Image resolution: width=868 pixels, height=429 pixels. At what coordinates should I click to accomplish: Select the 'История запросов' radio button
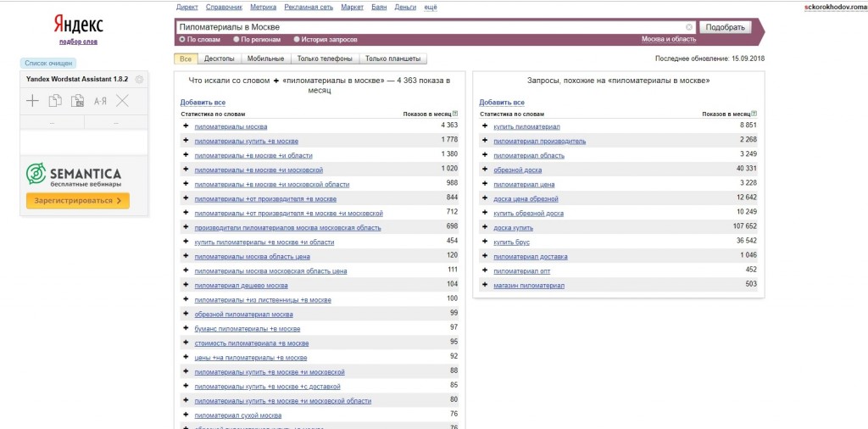pyautogui.click(x=297, y=39)
